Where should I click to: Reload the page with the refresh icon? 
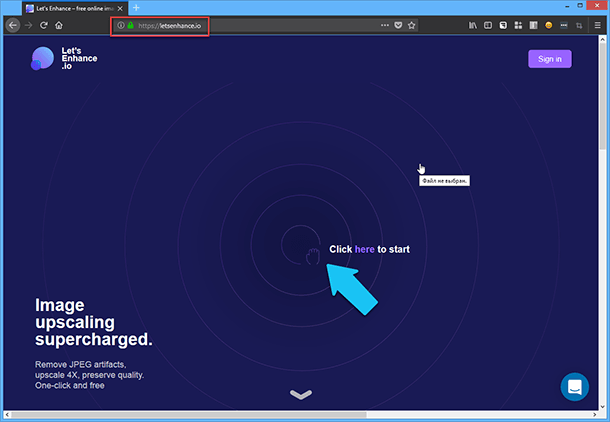44,25
